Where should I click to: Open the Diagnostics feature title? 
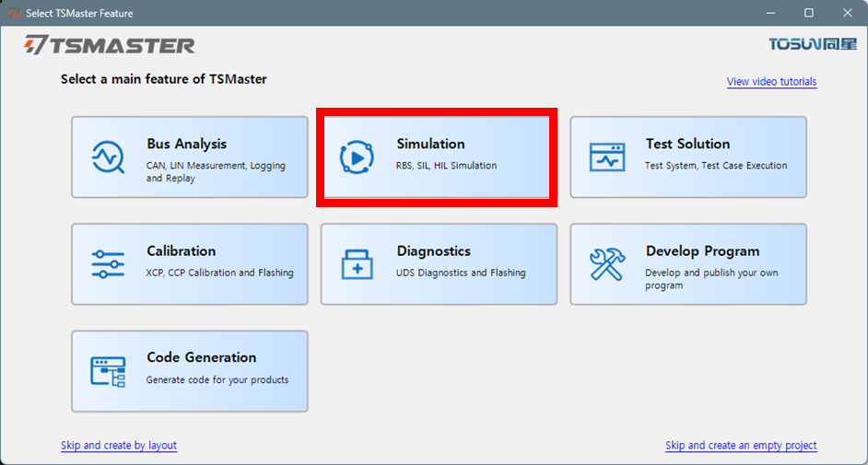(433, 251)
